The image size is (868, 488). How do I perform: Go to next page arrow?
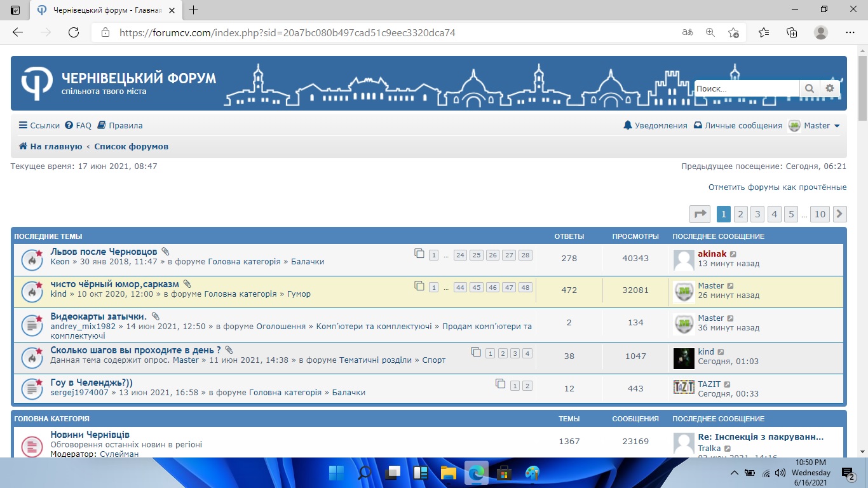point(839,214)
